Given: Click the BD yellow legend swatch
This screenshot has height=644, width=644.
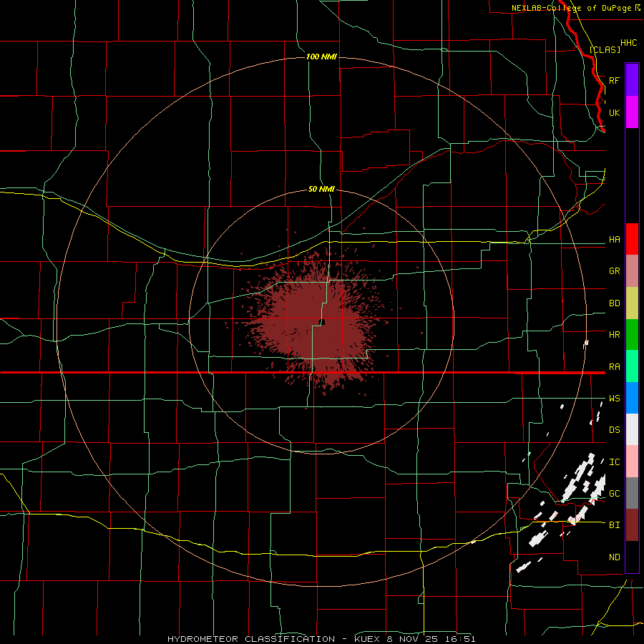Looking at the screenshot, I should click(x=632, y=303).
